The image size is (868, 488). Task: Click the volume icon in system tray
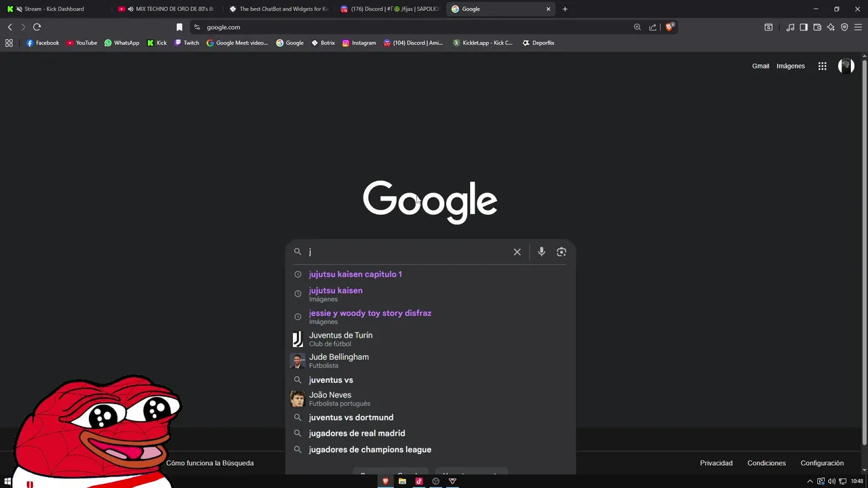click(831, 481)
